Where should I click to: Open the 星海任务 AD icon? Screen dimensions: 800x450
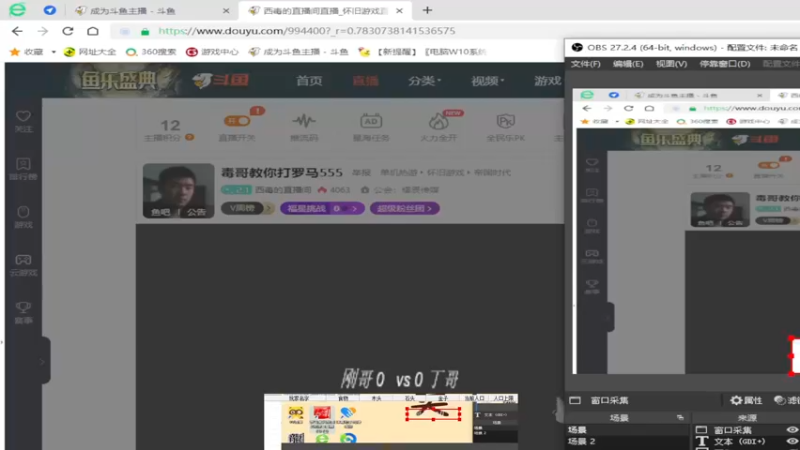tap(371, 121)
